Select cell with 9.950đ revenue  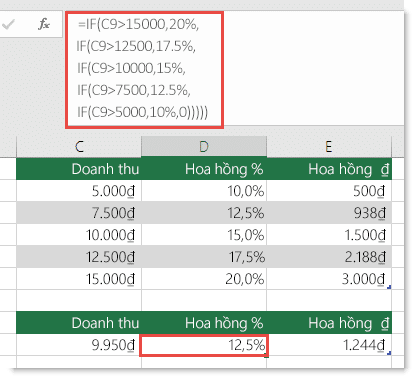pos(79,345)
